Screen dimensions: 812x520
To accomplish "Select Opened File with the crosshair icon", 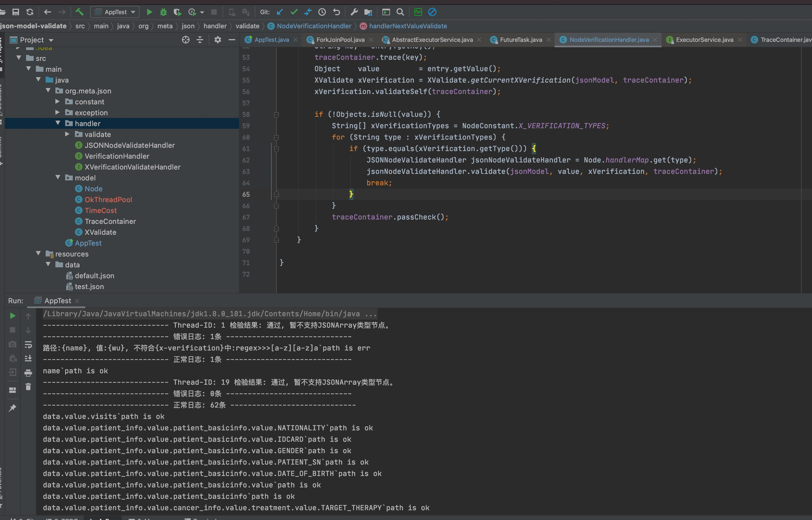I will [x=185, y=39].
